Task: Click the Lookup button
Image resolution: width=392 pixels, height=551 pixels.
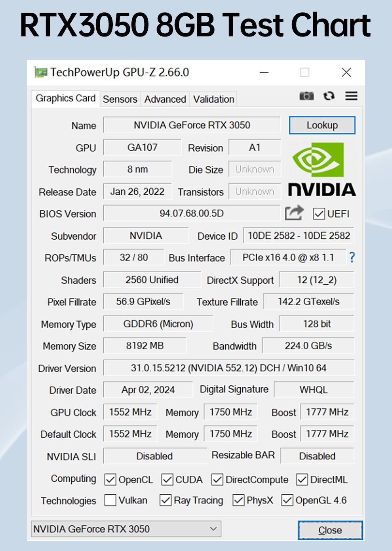Action: (x=322, y=125)
